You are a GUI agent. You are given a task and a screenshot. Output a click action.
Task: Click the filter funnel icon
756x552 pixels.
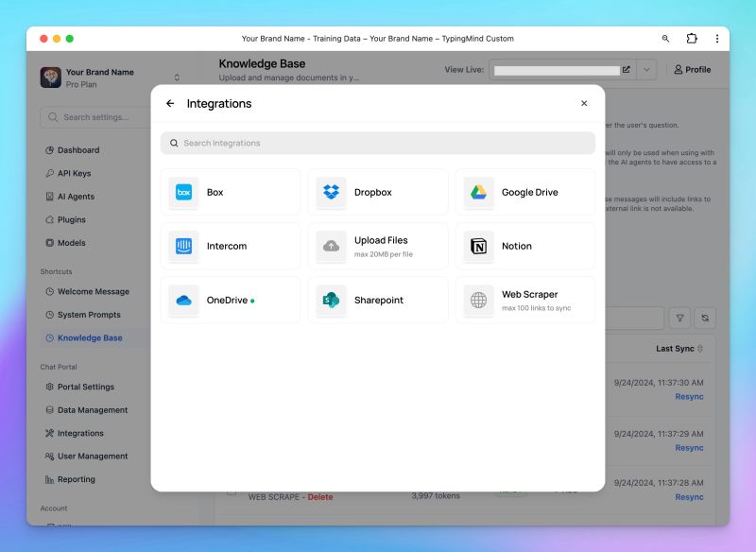[679, 319]
